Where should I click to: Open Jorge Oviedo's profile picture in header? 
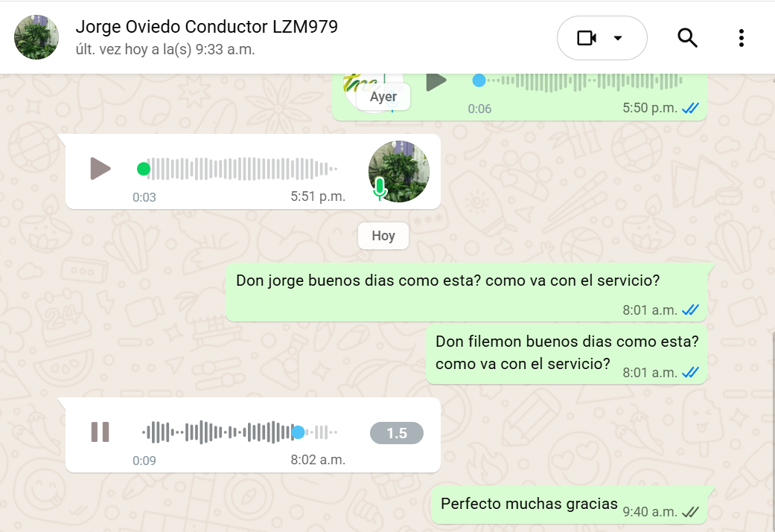pyautogui.click(x=36, y=37)
